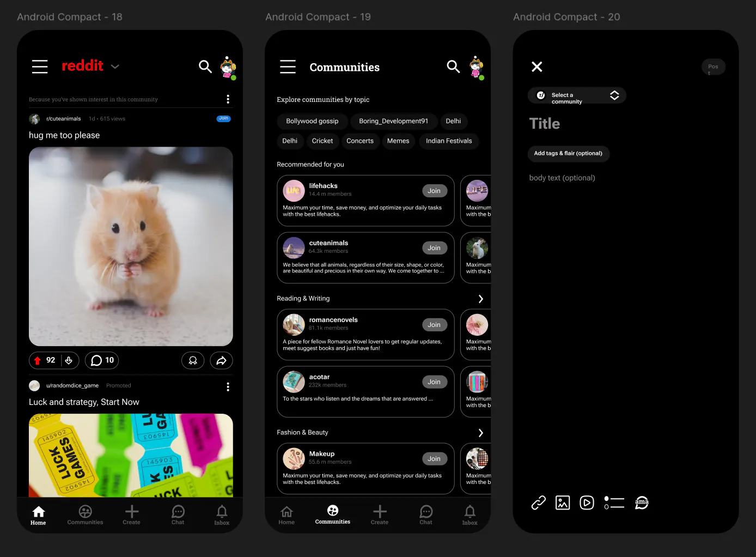Open Chat tab on home screen
Screen dimensions: 756x557
[x=178, y=515]
